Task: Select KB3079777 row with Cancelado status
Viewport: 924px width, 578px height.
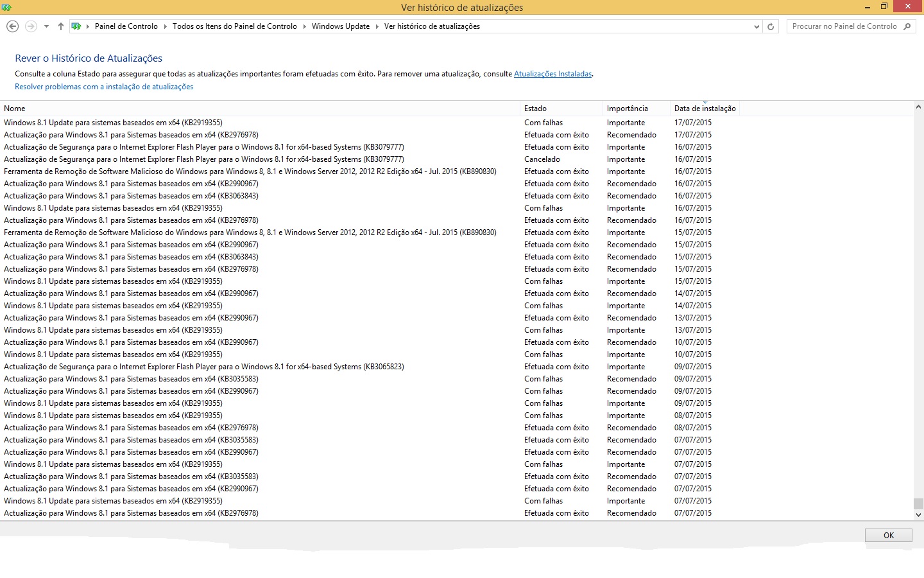Action: tap(456, 159)
